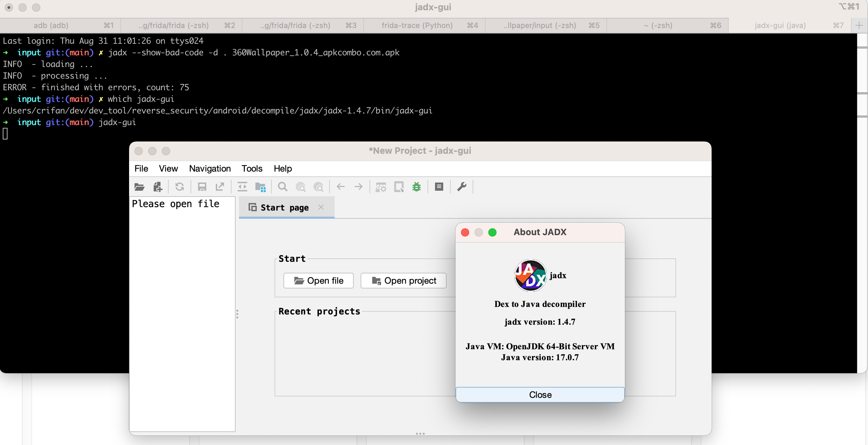Click the Forward arrow in jadx toolbar
This screenshot has height=445, width=868.
click(x=359, y=187)
